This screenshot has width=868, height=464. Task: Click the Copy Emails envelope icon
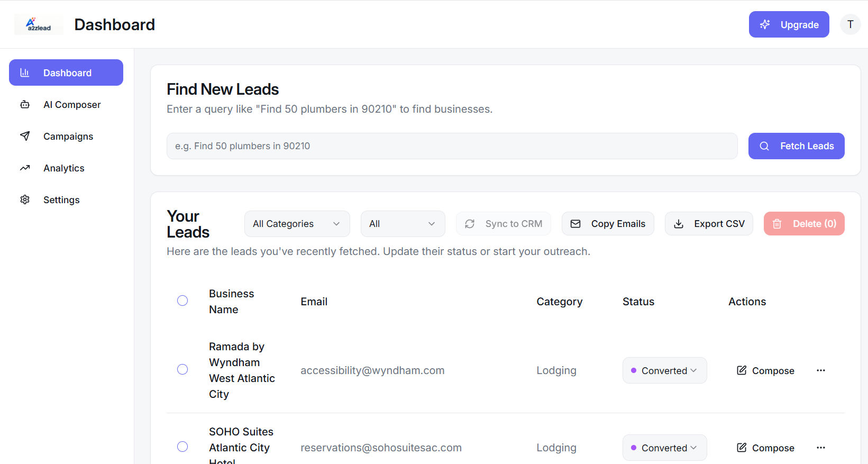[575, 224]
